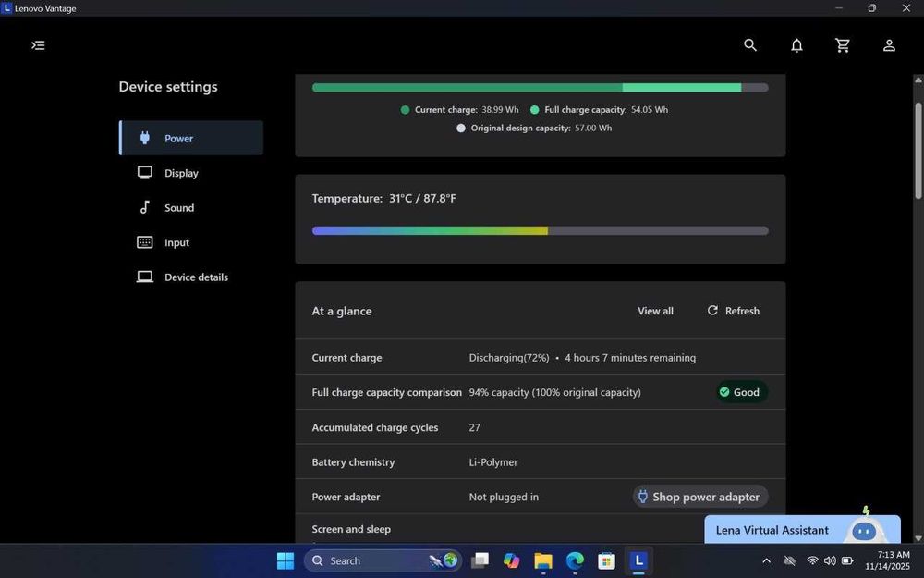Click the scrollbar up arrow
Image resolution: width=924 pixels, height=578 pixels.
click(x=918, y=80)
